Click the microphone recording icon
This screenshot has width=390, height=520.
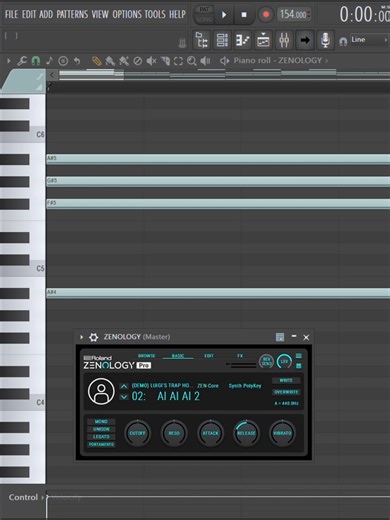325,40
